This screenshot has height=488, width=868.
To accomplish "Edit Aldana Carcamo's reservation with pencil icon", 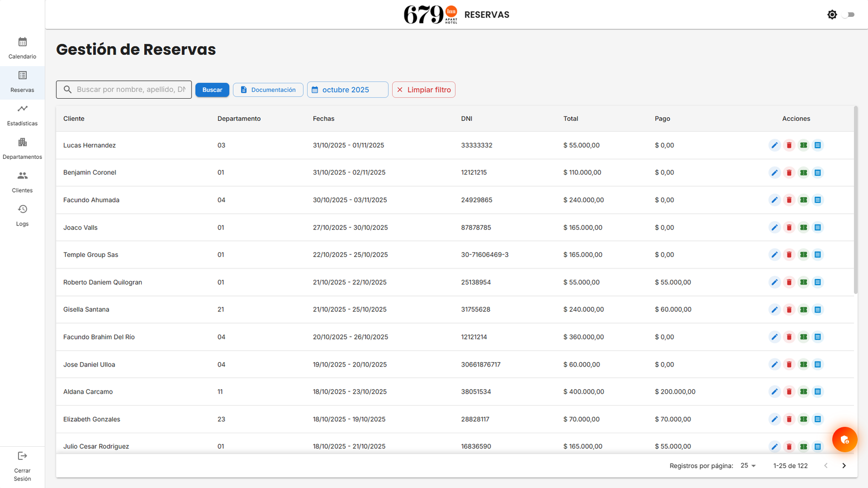I will pos(774,391).
